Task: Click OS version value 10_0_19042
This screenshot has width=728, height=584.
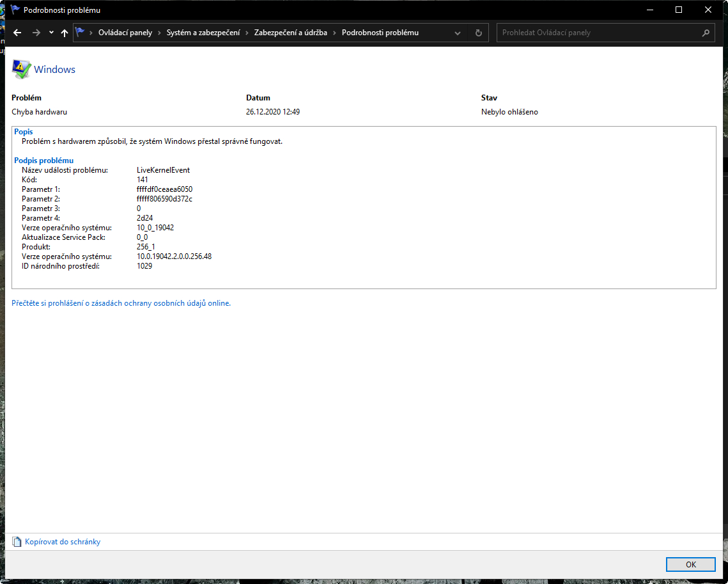Action: point(155,228)
